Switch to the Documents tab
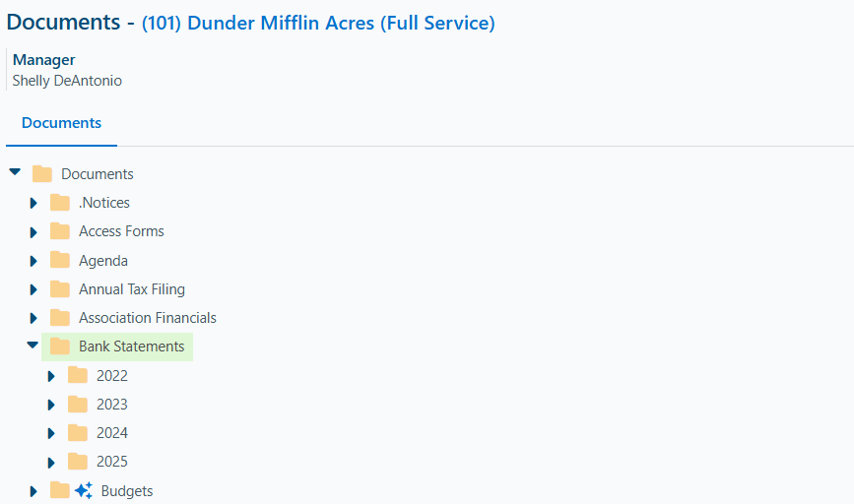This screenshot has width=854, height=504. click(61, 123)
